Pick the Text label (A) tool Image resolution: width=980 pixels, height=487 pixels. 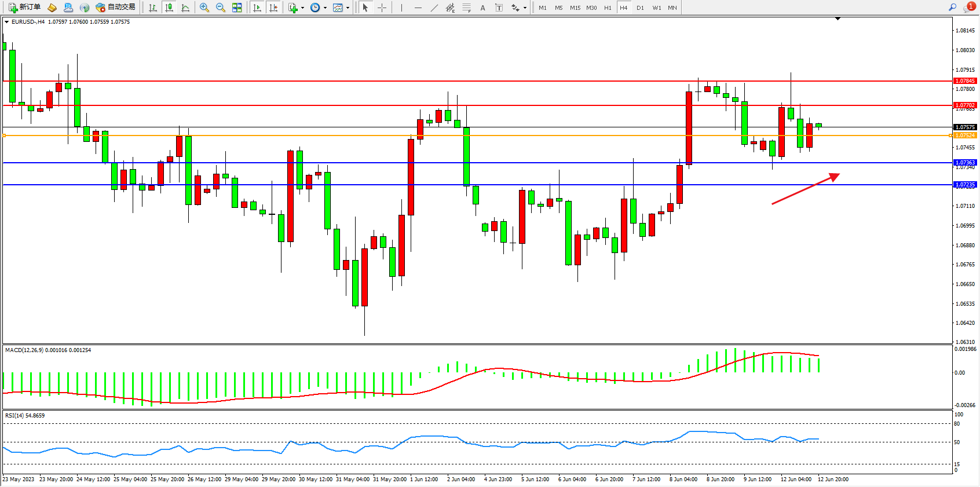[x=482, y=8]
